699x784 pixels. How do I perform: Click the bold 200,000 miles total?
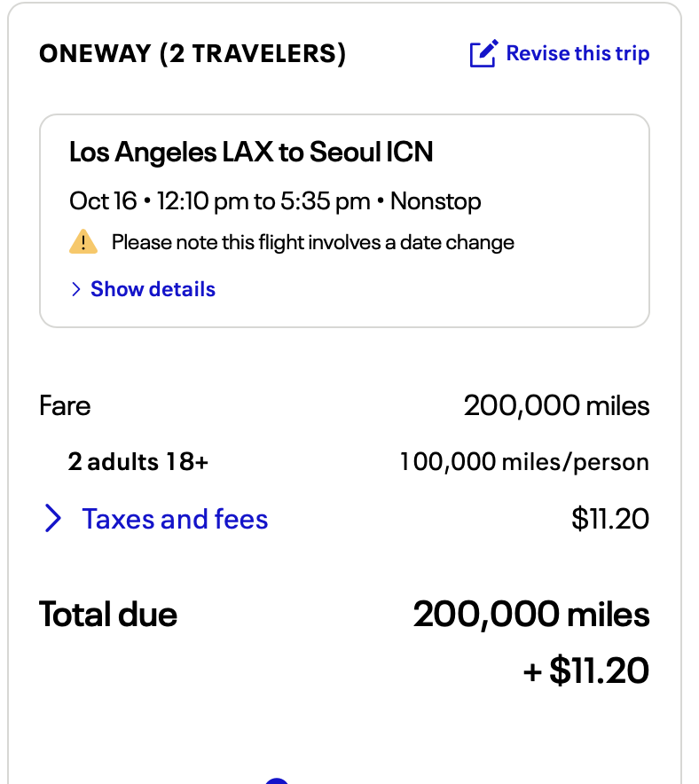530,615
